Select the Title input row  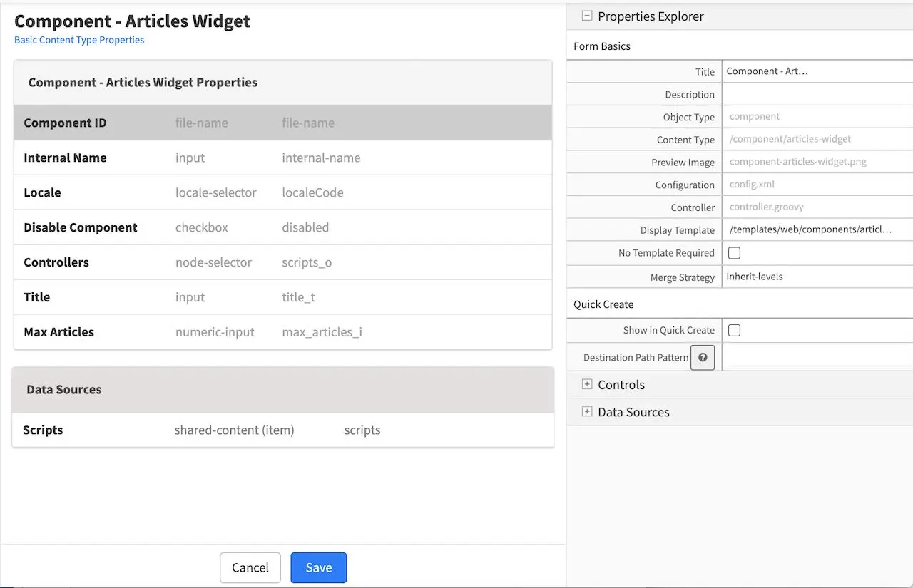pos(283,297)
